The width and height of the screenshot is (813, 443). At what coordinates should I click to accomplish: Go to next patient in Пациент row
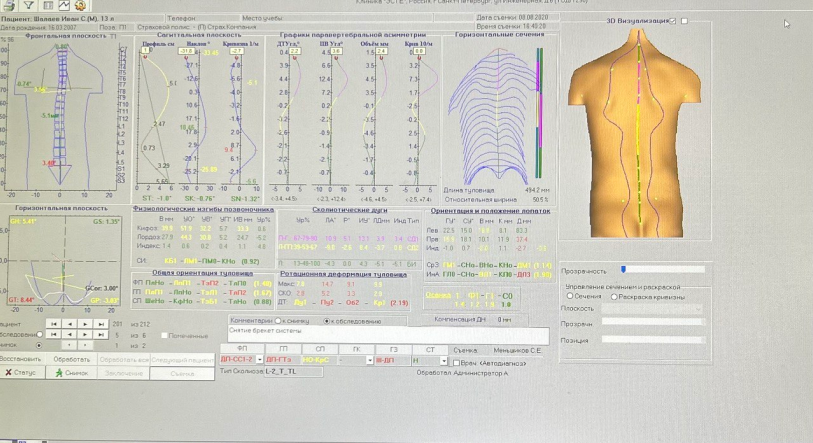pos(85,324)
